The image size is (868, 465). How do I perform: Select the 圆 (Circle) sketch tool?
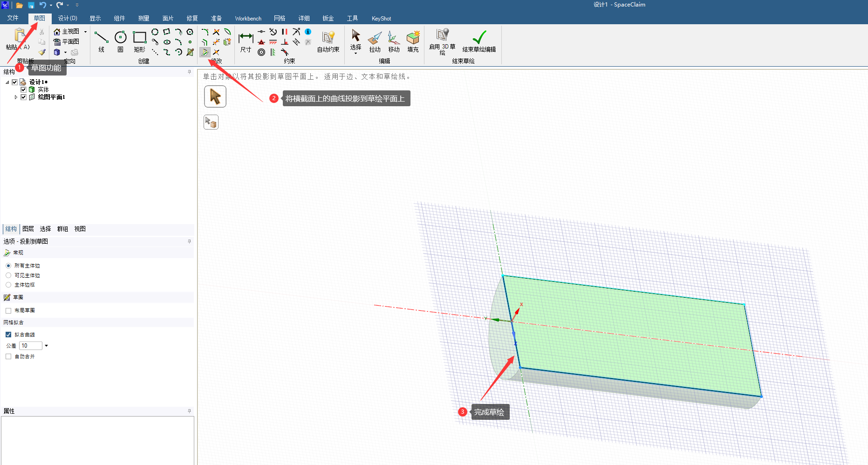[x=120, y=40]
